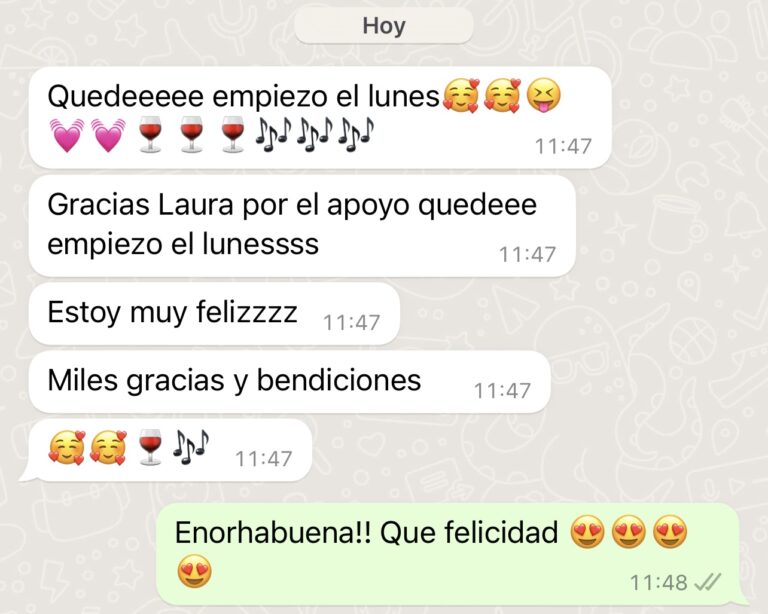Click the last music notes emoji in first message
Image resolution: width=768 pixels, height=614 pixels.
pyautogui.click(x=357, y=134)
